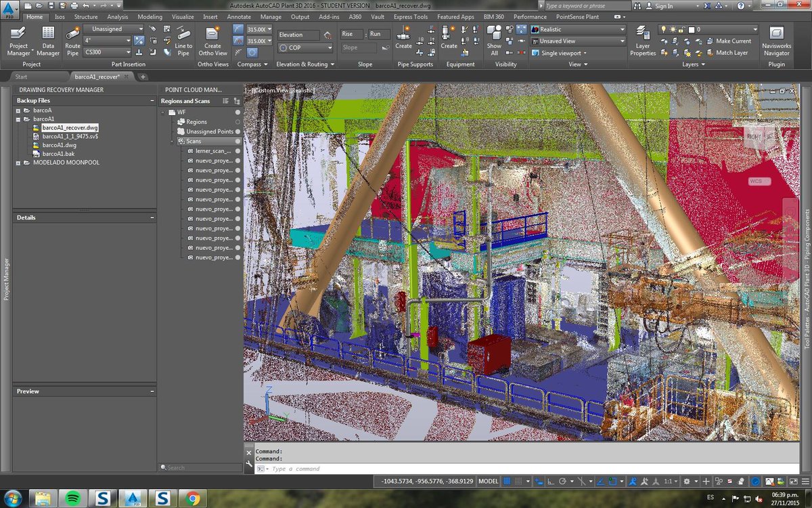
Task: Toggle visibility dot for Regions row
Action: [238, 122]
